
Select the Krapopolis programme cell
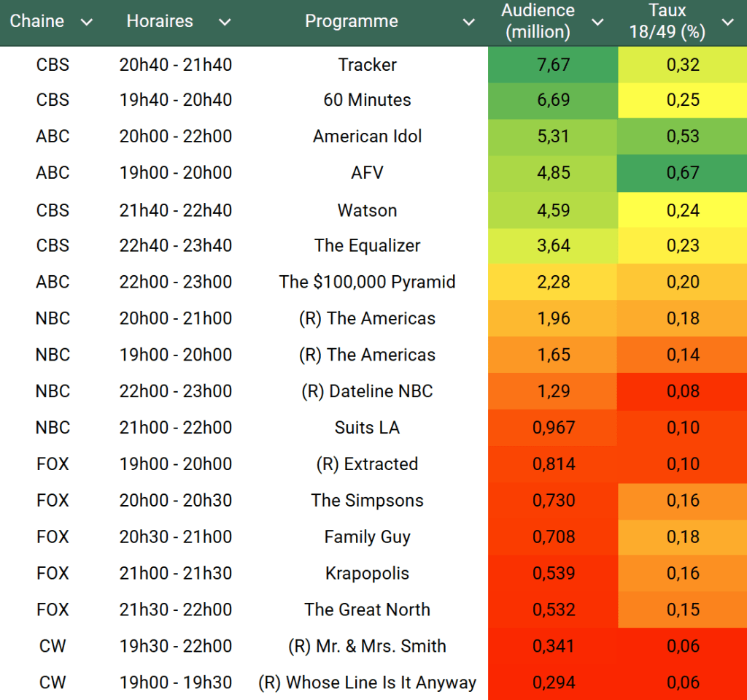tap(367, 573)
